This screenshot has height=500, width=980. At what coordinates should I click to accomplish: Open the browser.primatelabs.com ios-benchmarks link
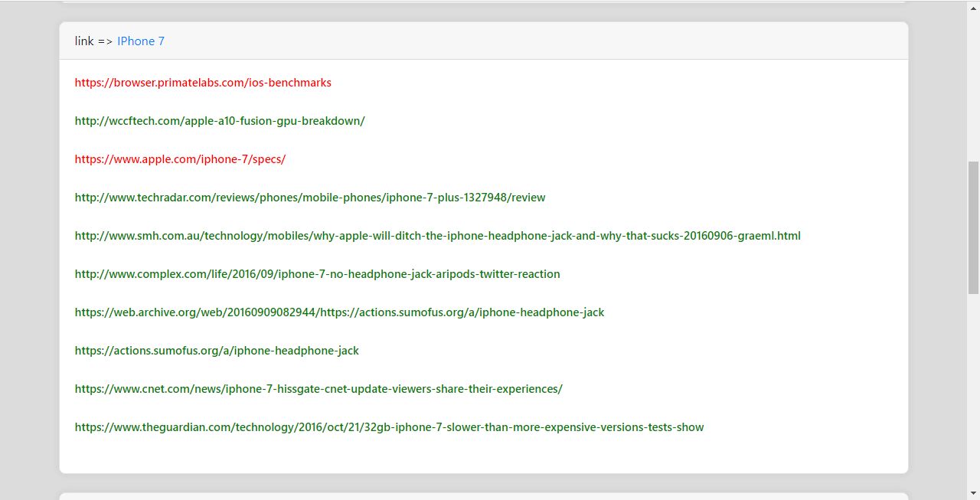203,83
